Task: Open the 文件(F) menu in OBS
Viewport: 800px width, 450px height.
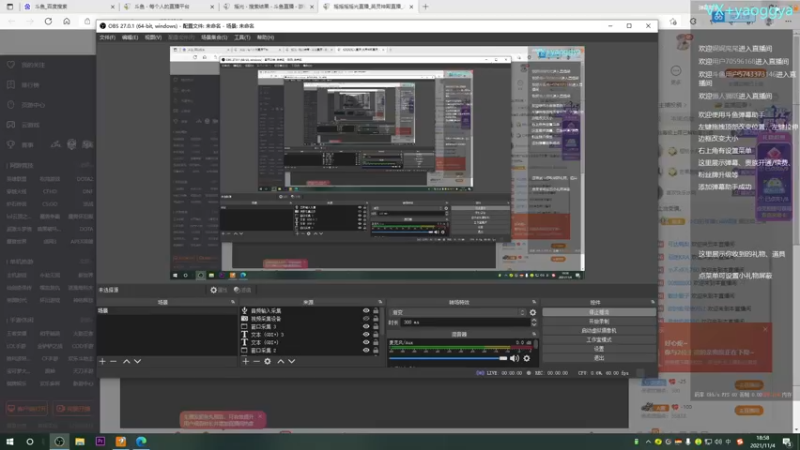Action: [107, 37]
